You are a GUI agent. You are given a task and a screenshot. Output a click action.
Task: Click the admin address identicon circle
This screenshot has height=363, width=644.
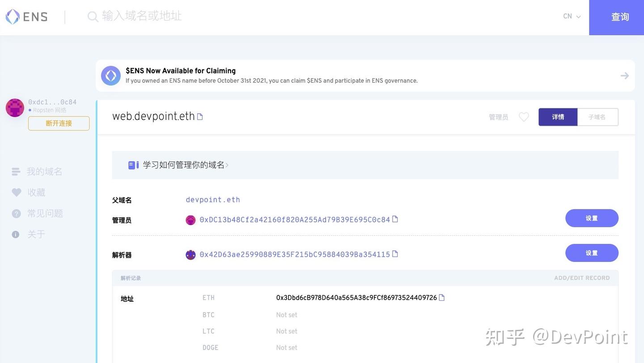coord(191,220)
